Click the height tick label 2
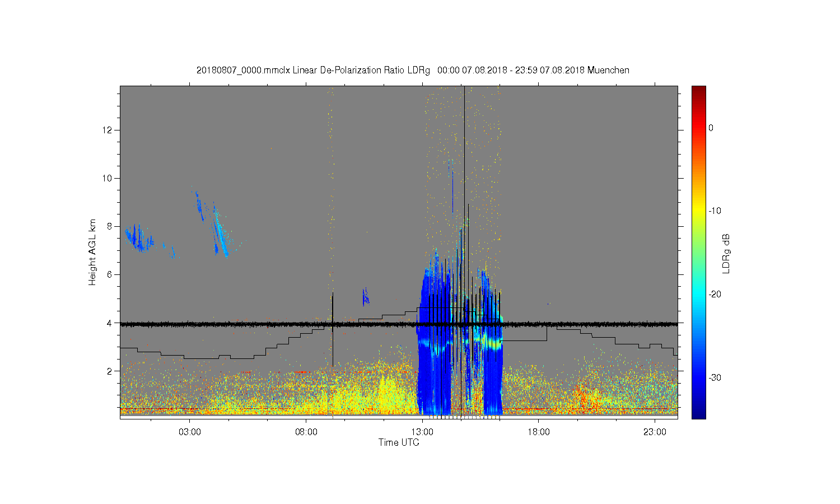Viewport: 840px width, 504px height. point(110,371)
